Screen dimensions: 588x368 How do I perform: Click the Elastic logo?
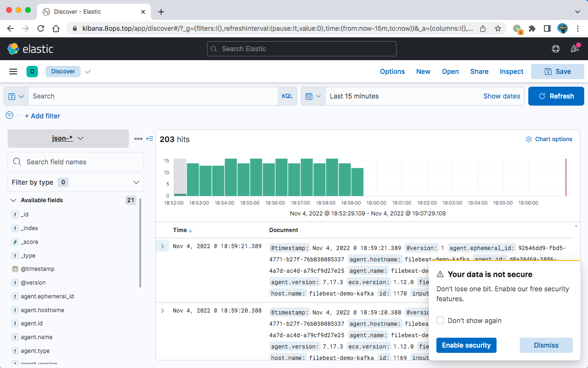(30, 49)
